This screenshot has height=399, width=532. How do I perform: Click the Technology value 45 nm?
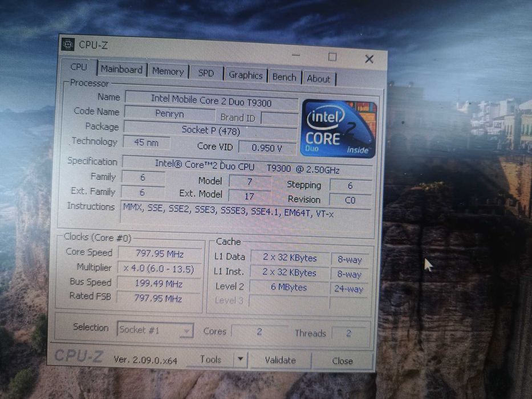[146, 142]
